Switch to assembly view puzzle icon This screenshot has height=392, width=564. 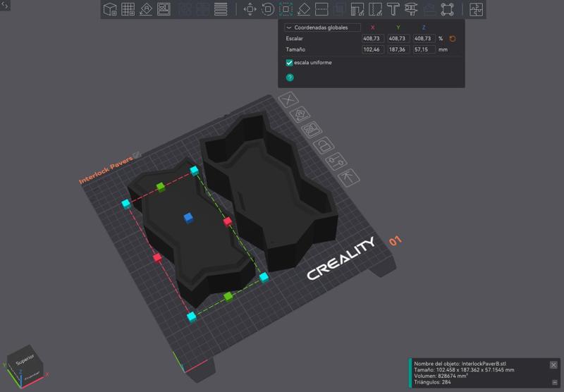[476, 9]
